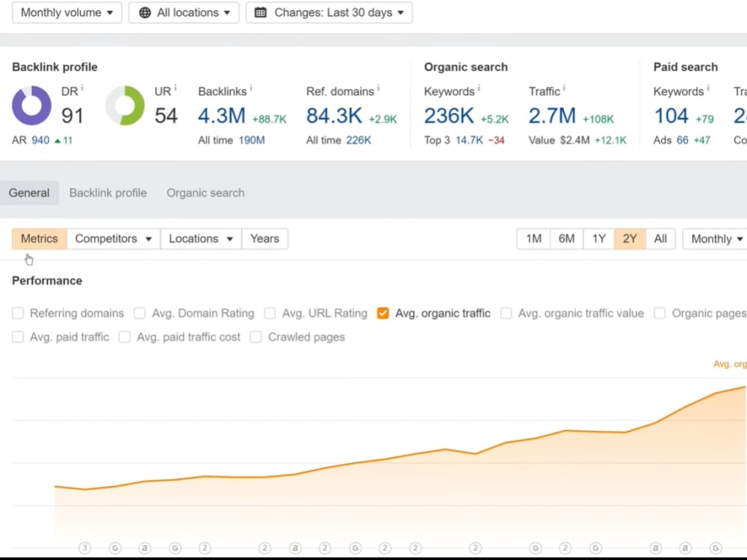This screenshot has height=560, width=747.
Task: Enable the Organic pages checkbox
Action: [660, 313]
